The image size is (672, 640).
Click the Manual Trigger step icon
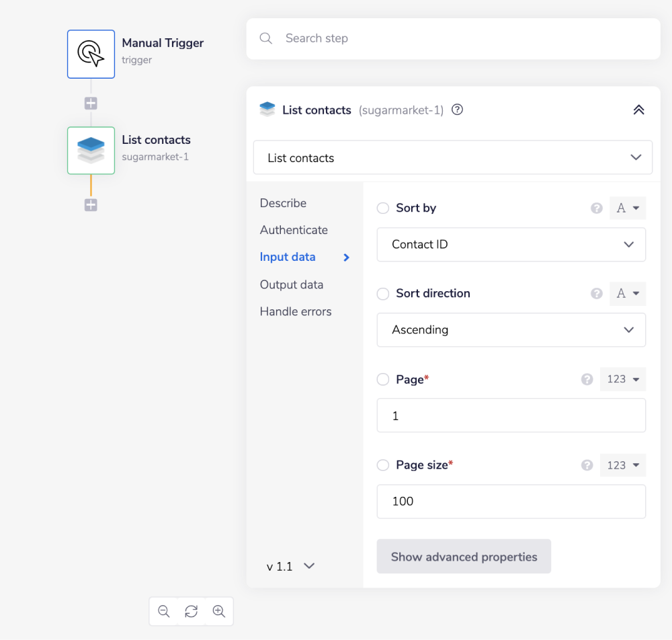91,54
